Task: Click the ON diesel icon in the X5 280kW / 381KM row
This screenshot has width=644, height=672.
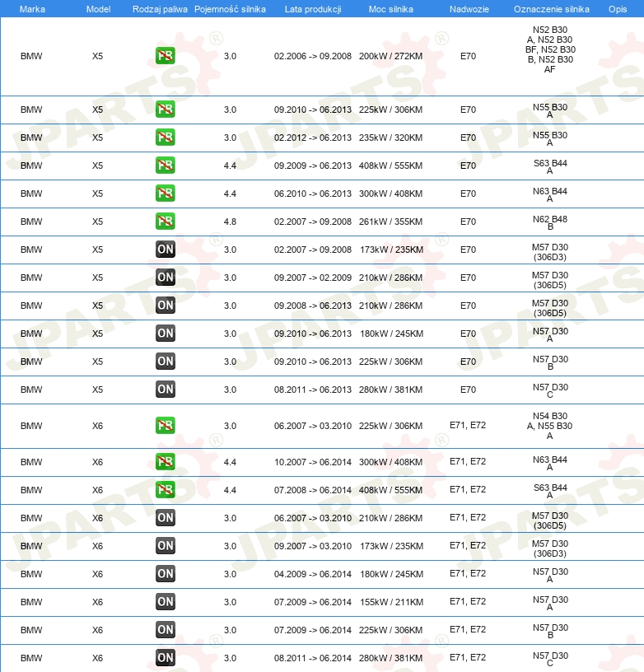Action: click(x=165, y=390)
